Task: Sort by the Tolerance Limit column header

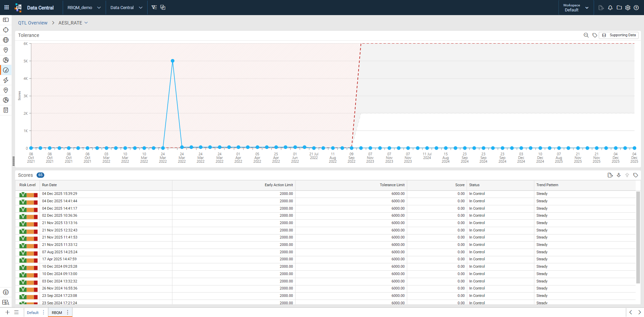Action: [x=392, y=185]
